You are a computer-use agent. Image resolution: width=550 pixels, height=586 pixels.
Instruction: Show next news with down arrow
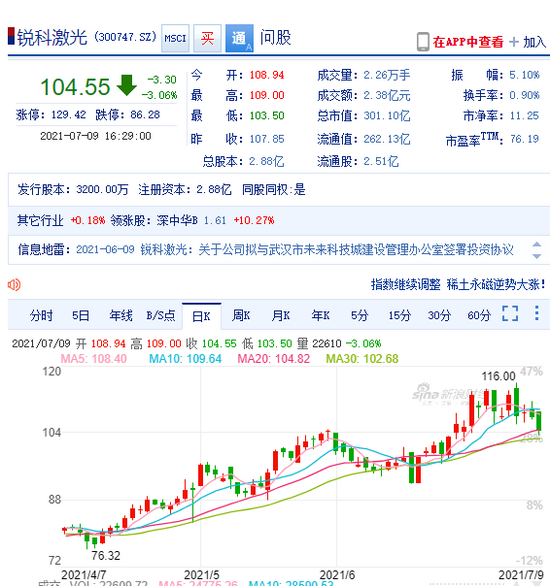pos(537,256)
